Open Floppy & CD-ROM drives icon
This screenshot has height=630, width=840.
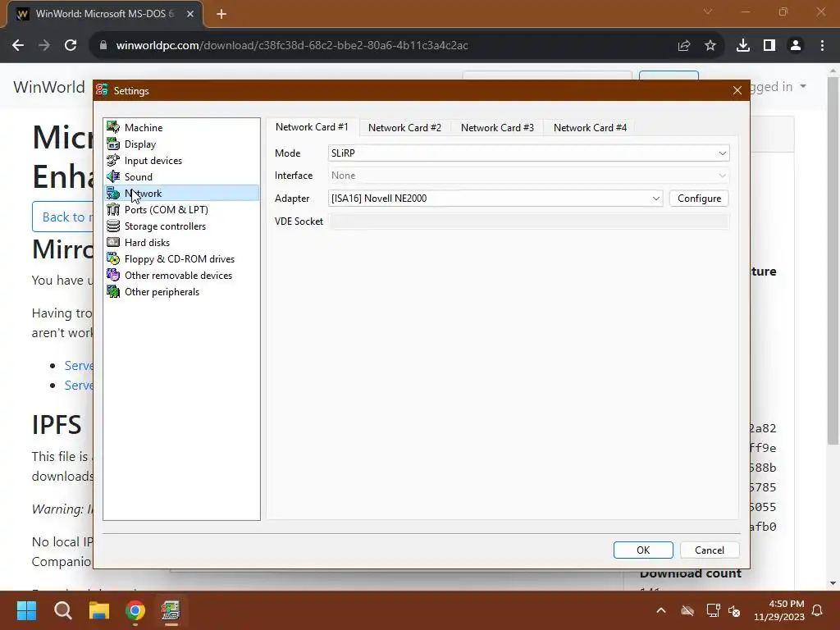pos(113,258)
